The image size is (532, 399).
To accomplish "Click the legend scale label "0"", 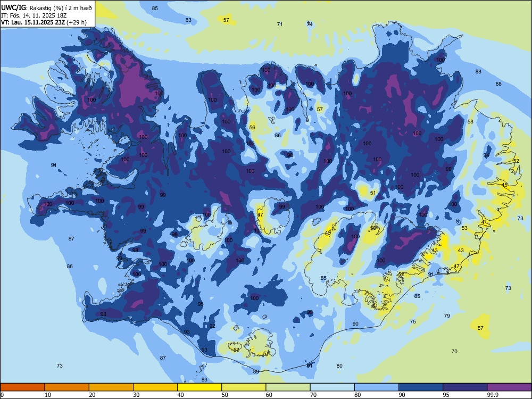I will tap(2, 395).
